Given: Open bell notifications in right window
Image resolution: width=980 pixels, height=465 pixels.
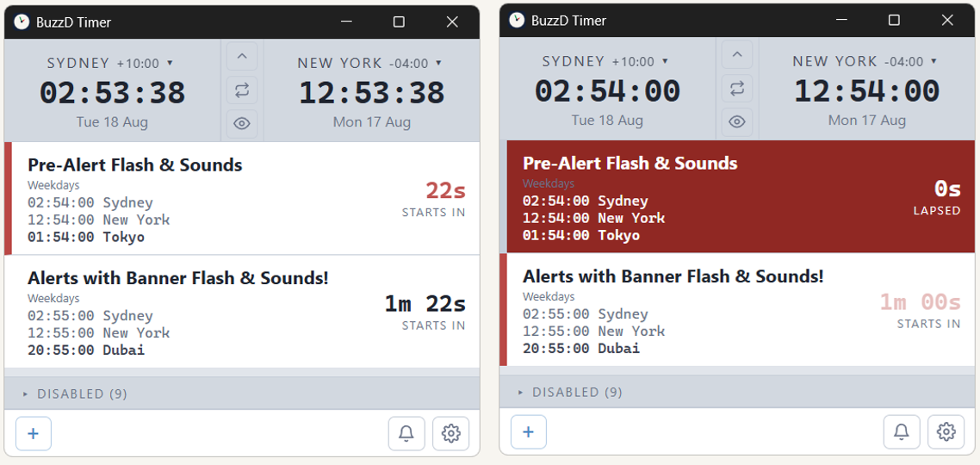Looking at the screenshot, I should click(x=902, y=431).
